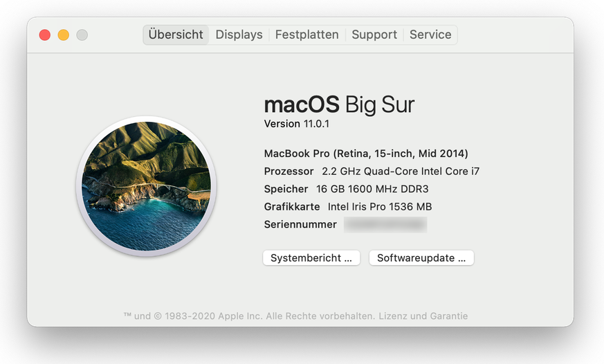Select the MacBook Pro model line
This screenshot has width=604, height=364.
coord(366,153)
